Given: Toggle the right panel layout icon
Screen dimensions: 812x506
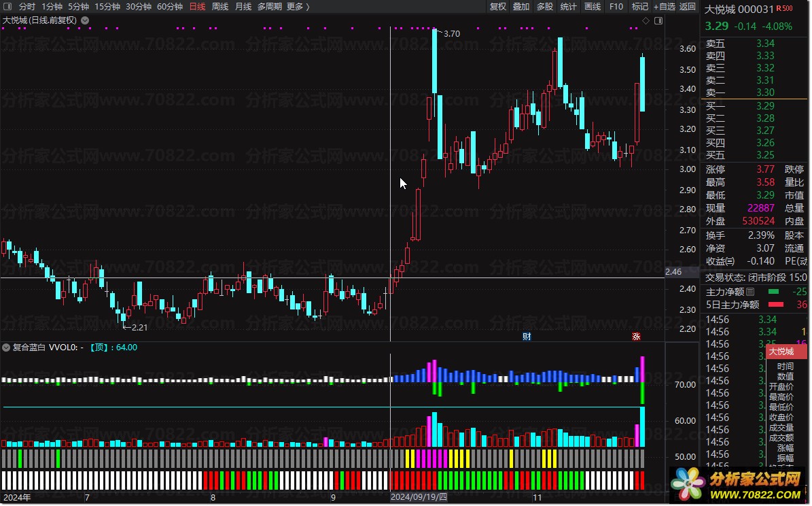Looking at the screenshot, I should [658, 20].
